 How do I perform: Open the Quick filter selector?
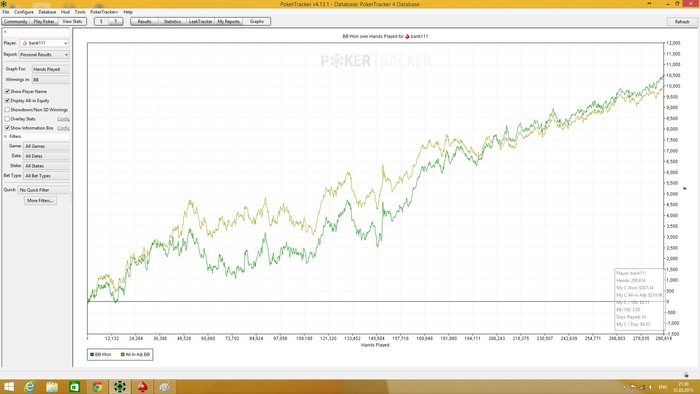(44, 190)
